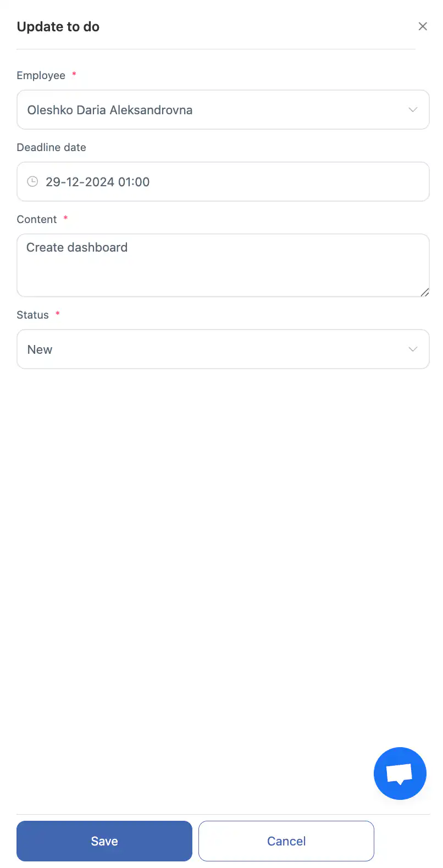Click the New status value
This screenshot has width=443, height=868.
coord(40,350)
